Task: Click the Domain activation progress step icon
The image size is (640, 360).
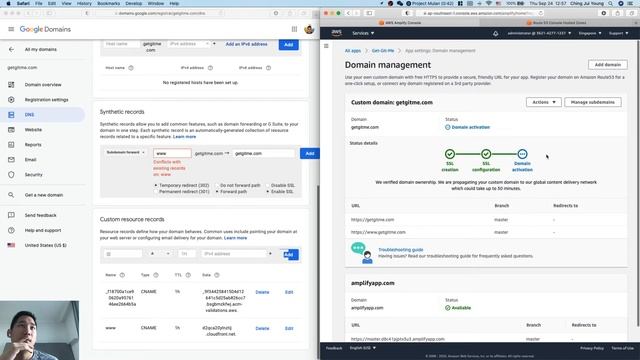Action: pyautogui.click(x=522, y=154)
